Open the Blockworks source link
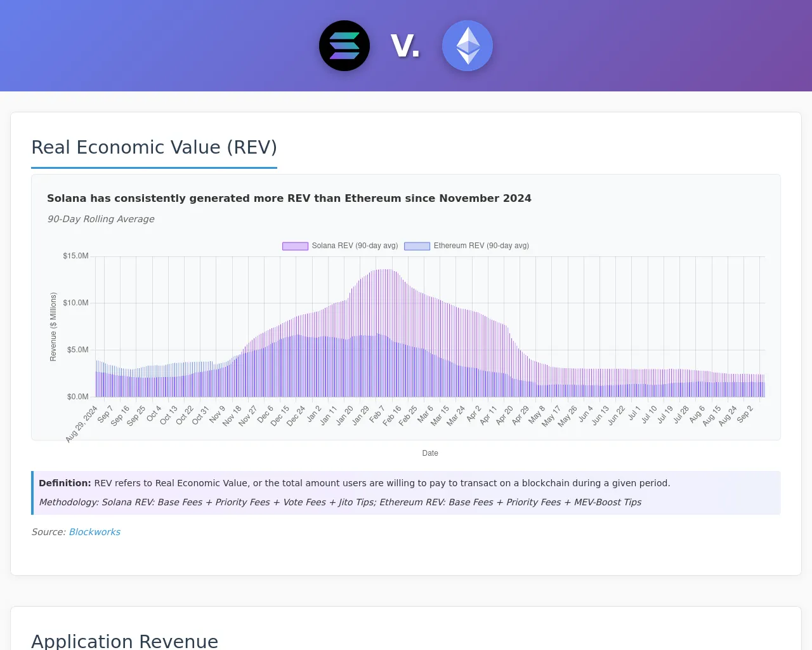This screenshot has height=650, width=812. coord(95,532)
